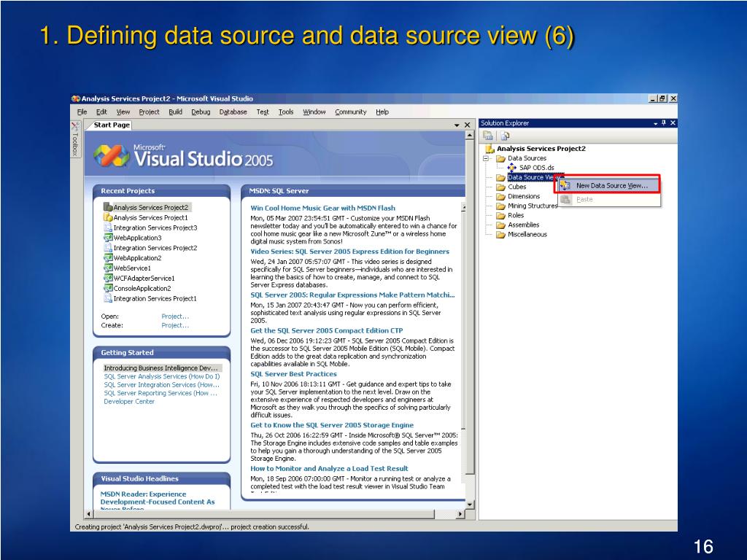Image resolution: width=747 pixels, height=560 pixels.
Task: Open the Window menu
Action: pyautogui.click(x=314, y=112)
